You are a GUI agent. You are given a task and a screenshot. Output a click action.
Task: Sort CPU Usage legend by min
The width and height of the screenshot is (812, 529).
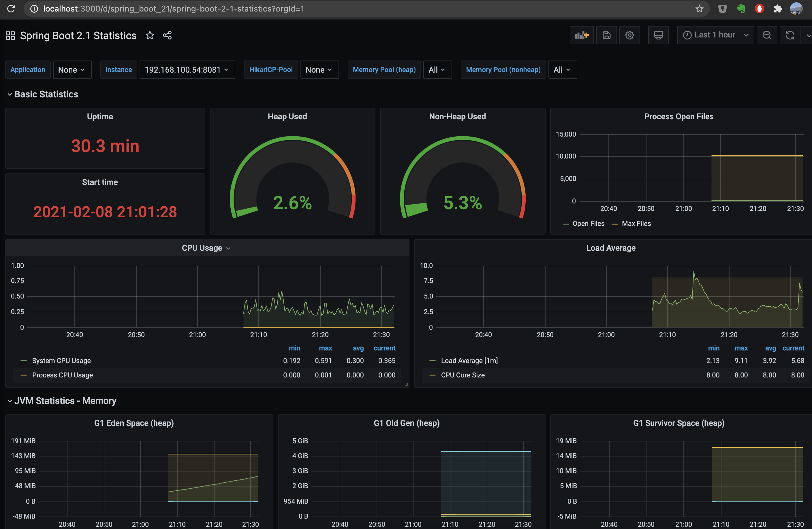coord(294,348)
